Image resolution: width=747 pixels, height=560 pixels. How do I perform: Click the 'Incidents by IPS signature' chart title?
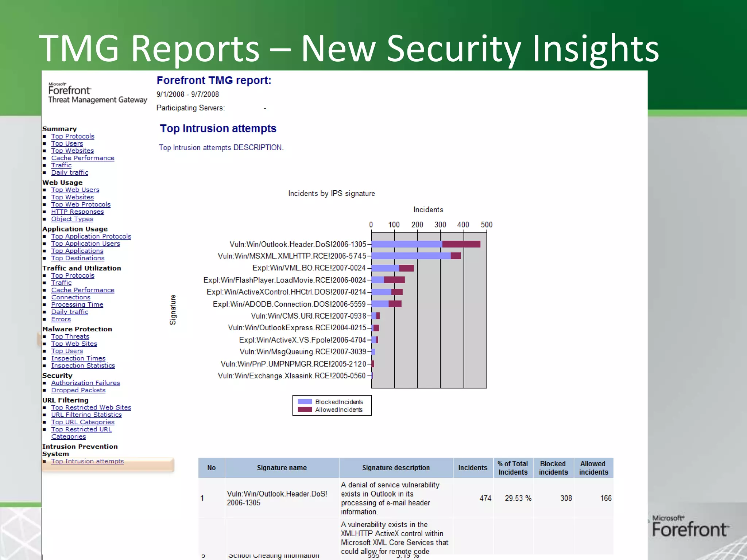pos(332,193)
